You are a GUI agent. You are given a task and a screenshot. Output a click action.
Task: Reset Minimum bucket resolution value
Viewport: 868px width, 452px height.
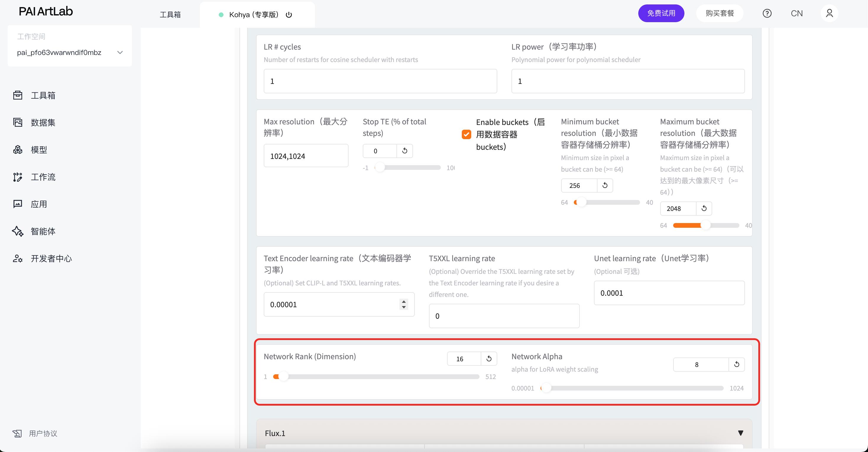click(605, 185)
